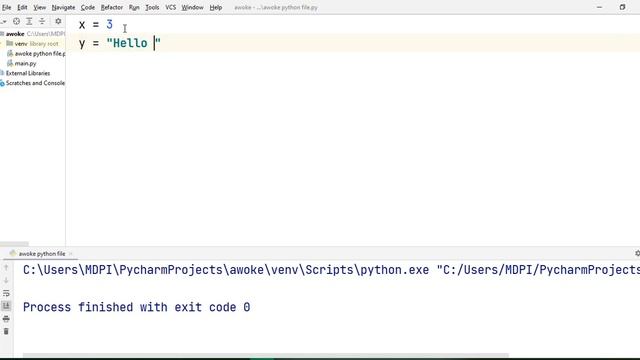Open the File menu
The image size is (640, 360).
click(7, 7)
